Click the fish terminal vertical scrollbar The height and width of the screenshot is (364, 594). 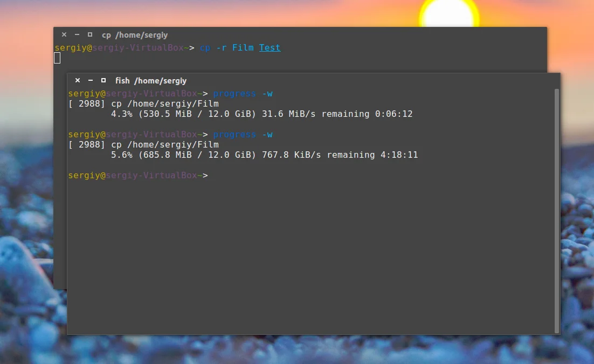click(x=556, y=211)
